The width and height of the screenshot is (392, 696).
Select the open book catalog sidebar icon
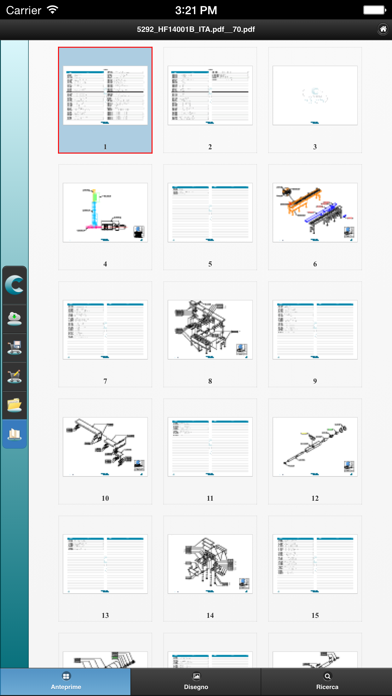point(15,434)
